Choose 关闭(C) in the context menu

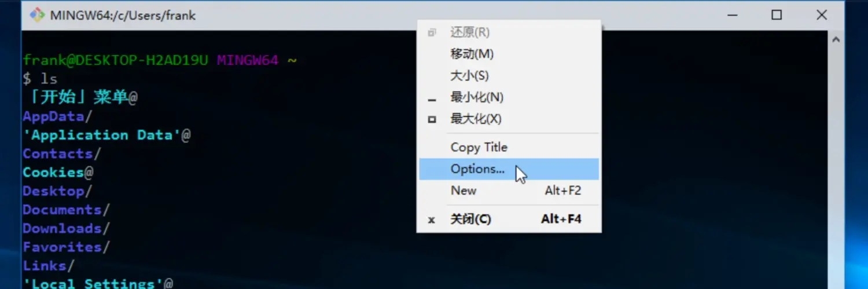click(470, 220)
